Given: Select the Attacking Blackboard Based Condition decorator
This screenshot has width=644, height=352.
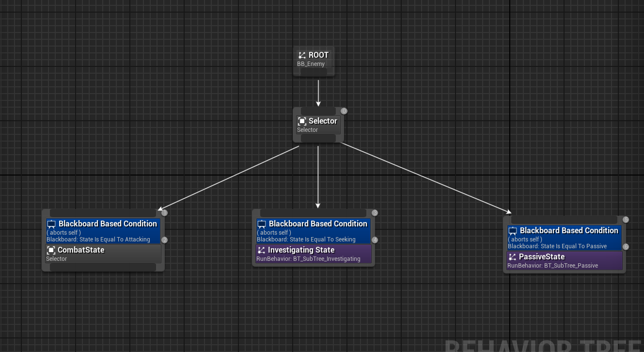Looking at the screenshot, I should tap(103, 231).
